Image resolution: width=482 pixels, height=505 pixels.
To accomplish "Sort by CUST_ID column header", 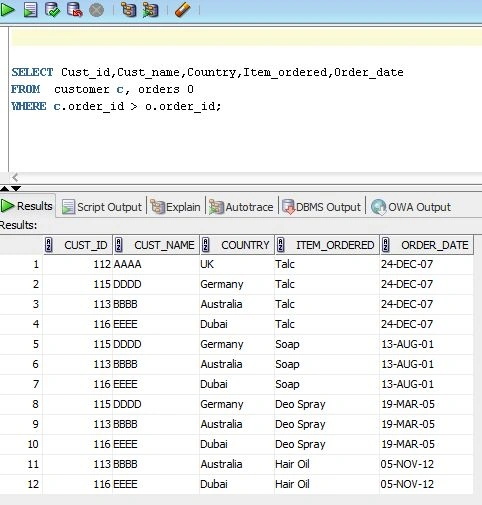I will tap(78, 245).
